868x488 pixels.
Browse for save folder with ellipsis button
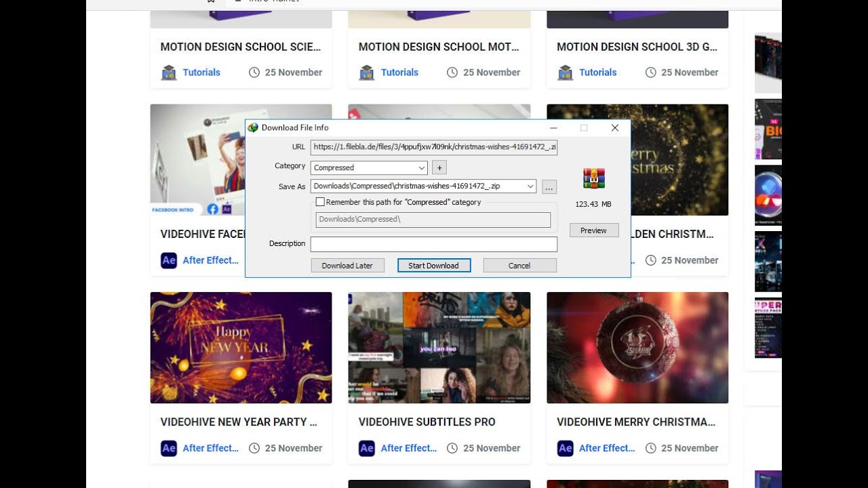(x=549, y=186)
